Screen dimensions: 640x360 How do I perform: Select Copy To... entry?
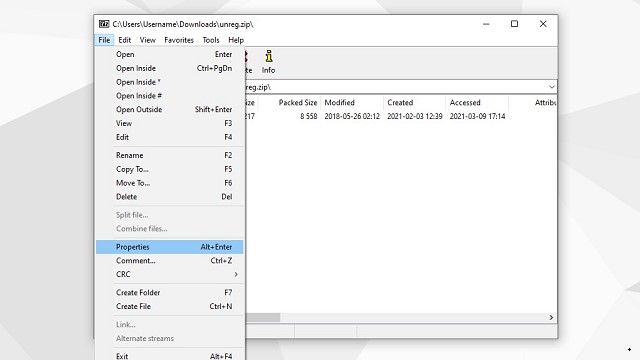point(169,169)
